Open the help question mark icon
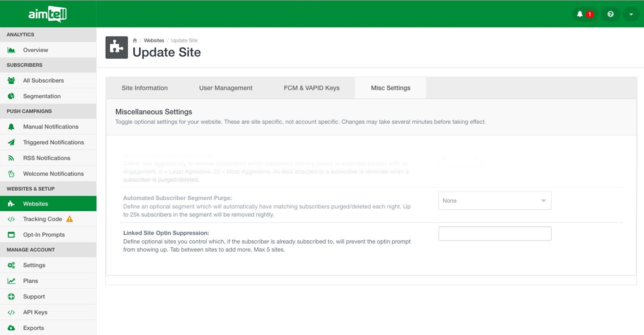This screenshot has width=644, height=335. [610, 14]
